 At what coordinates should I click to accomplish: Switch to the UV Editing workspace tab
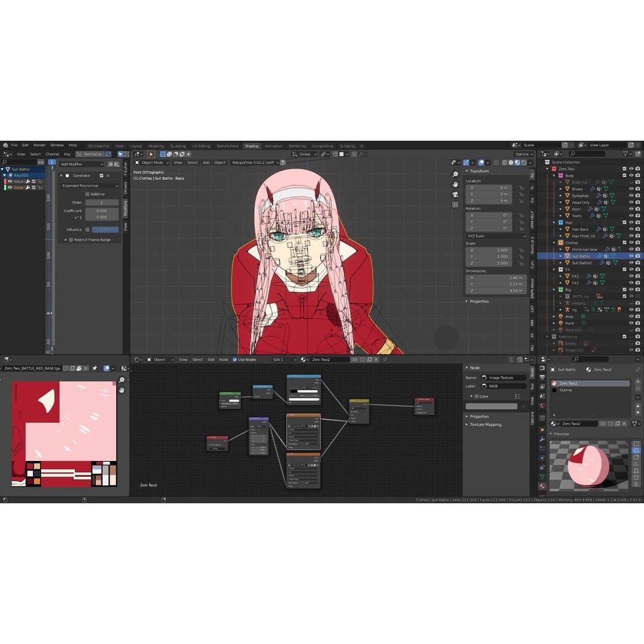point(201,146)
